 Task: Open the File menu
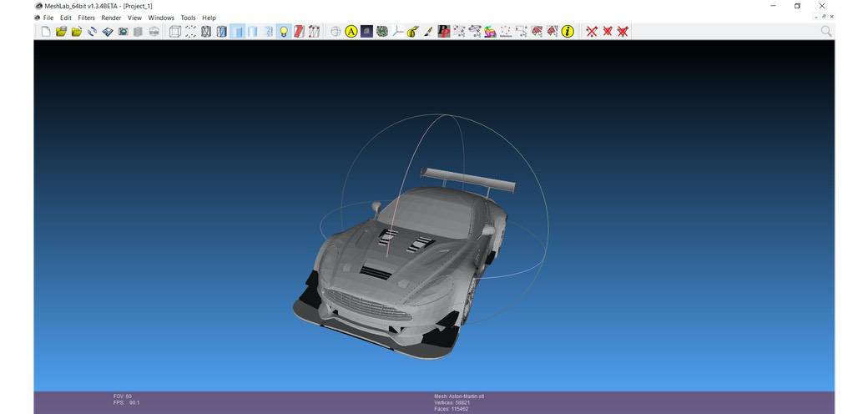point(48,18)
